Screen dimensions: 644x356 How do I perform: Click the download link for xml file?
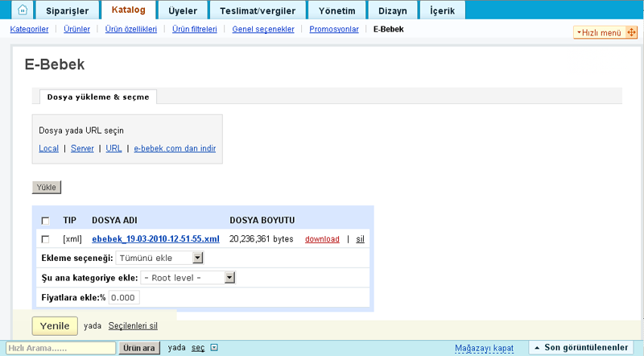click(323, 239)
